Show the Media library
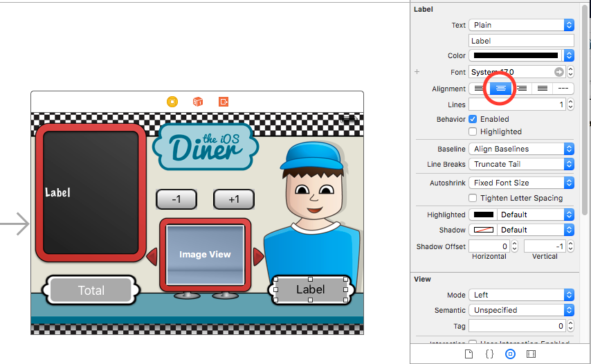 tap(531, 354)
